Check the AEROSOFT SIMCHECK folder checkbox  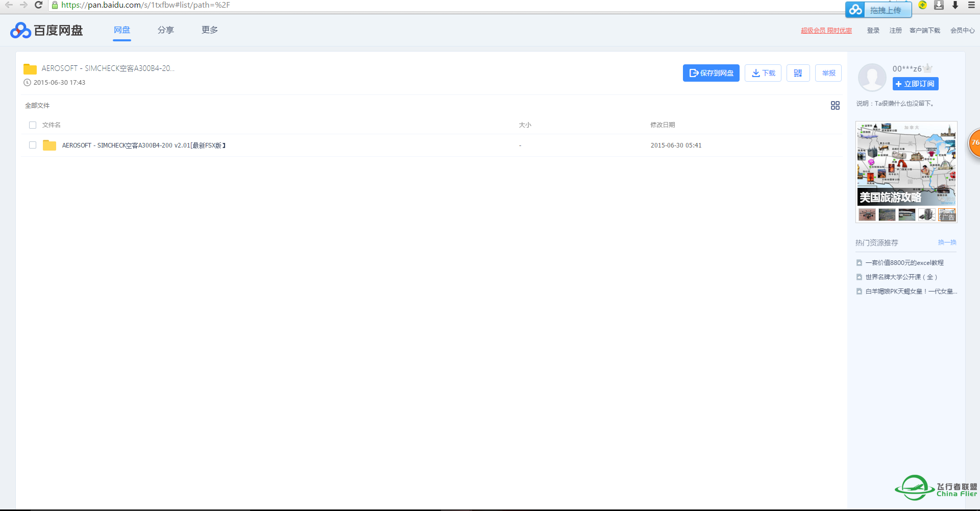click(x=33, y=145)
